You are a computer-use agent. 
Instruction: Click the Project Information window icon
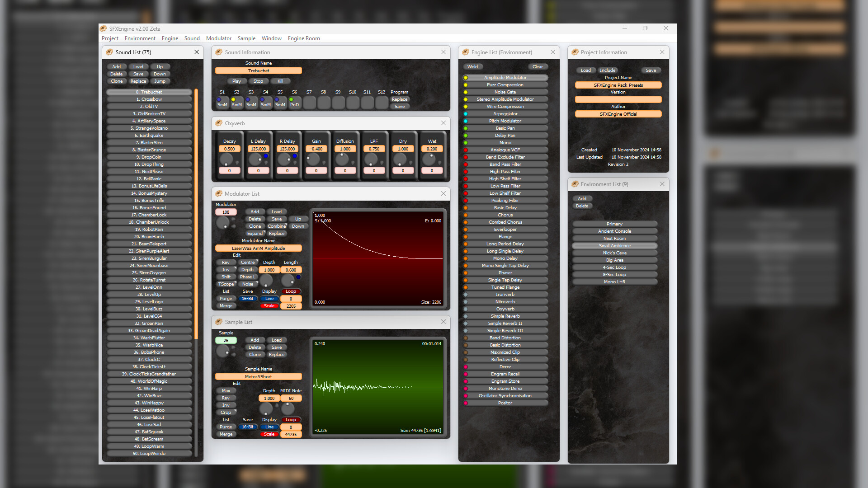click(x=575, y=52)
